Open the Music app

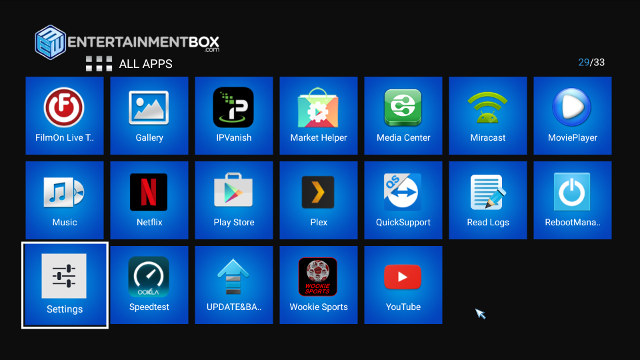(x=64, y=200)
